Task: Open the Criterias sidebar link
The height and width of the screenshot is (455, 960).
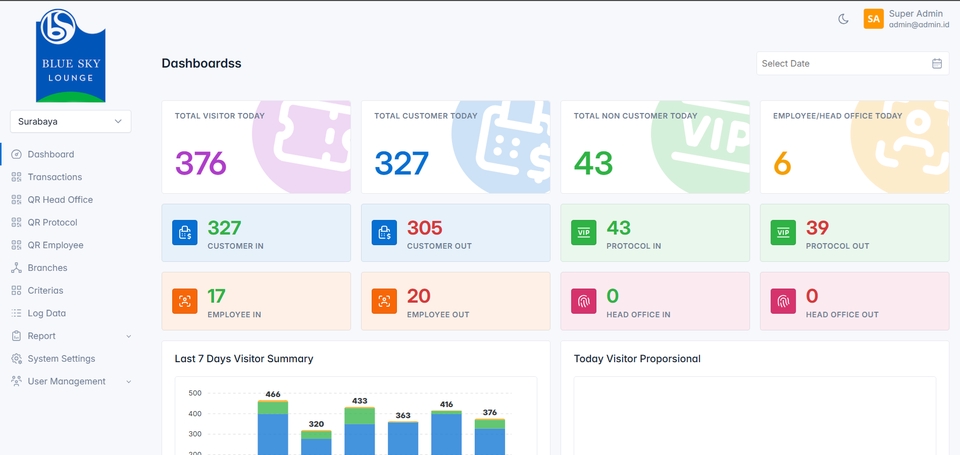Action: (x=45, y=291)
